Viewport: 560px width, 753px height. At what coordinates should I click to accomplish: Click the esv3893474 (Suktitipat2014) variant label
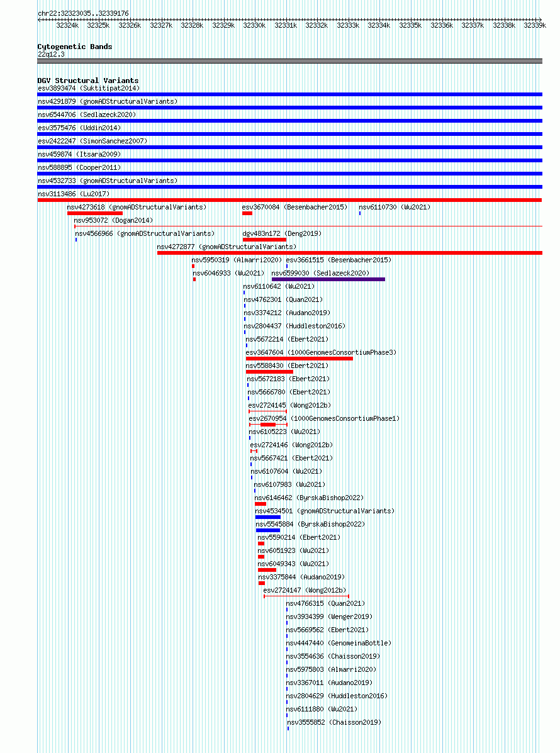(x=89, y=88)
